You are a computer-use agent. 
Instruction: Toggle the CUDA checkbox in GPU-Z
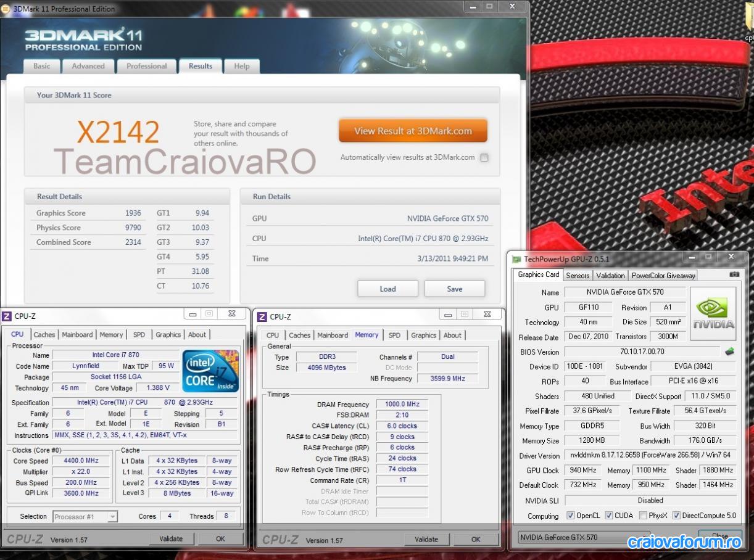point(609,516)
